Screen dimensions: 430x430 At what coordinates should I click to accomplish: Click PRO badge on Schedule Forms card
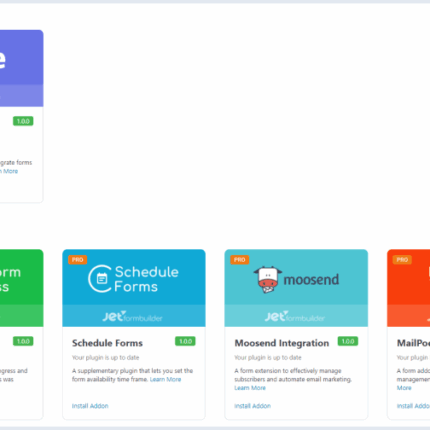77,260
